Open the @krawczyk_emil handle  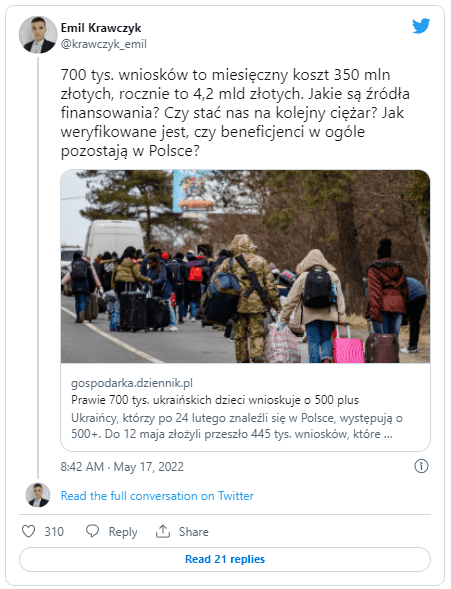click(x=104, y=44)
